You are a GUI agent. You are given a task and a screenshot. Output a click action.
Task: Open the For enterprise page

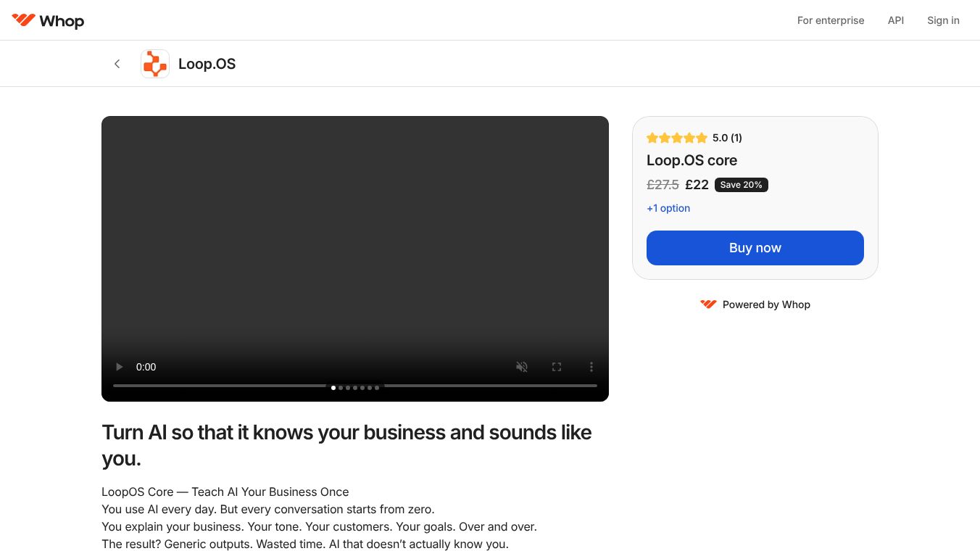click(x=831, y=20)
